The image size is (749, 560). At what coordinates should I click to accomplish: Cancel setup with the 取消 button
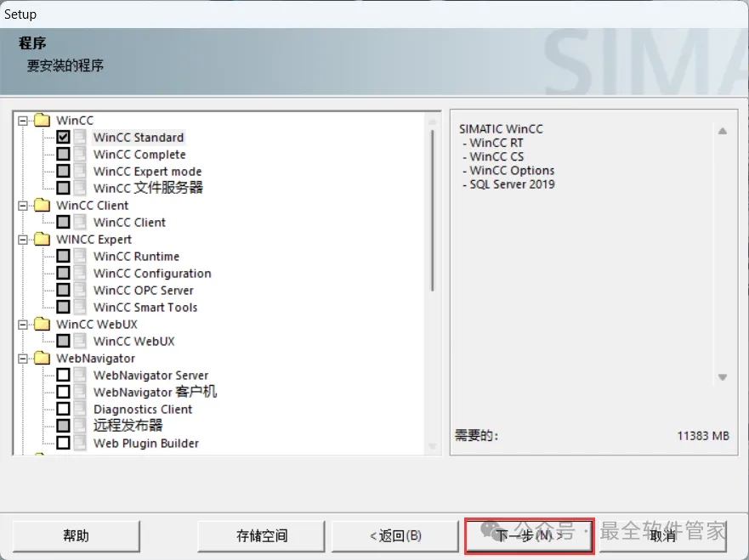[x=663, y=535]
